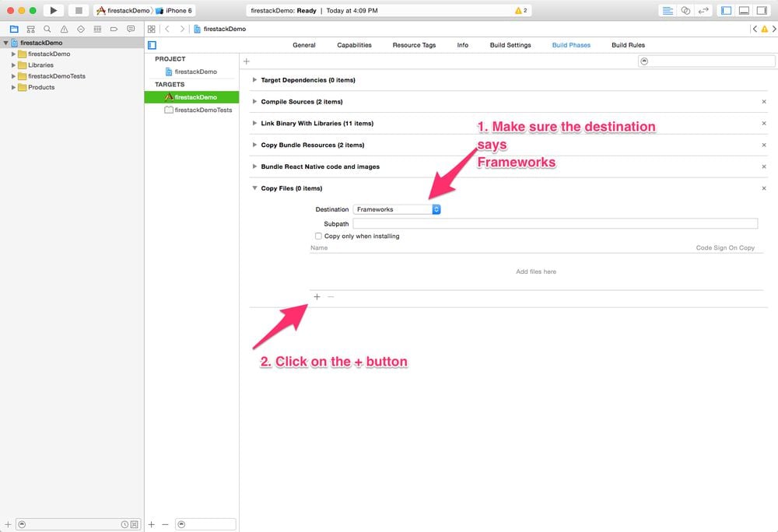Open the Issue navigator triangle icon

pyautogui.click(x=64, y=30)
